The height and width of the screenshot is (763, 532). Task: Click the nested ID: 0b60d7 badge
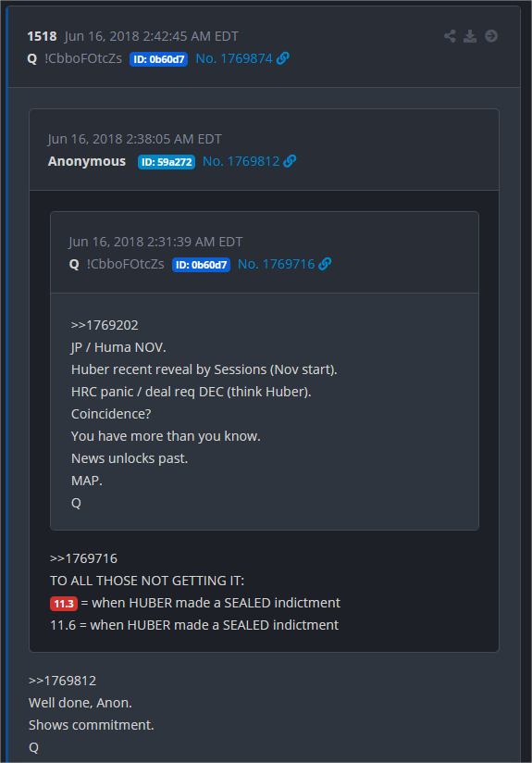[201, 265]
